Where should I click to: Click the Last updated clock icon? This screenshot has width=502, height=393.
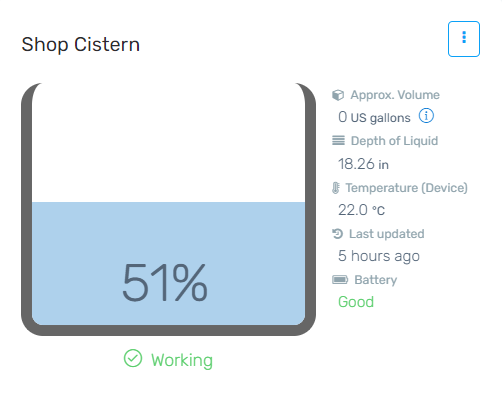(x=337, y=234)
